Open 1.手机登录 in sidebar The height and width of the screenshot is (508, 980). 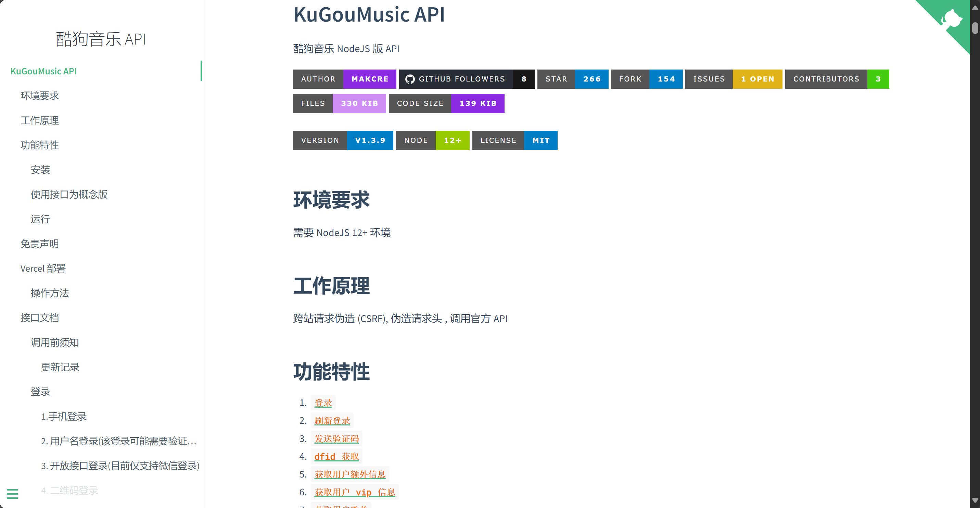(x=64, y=416)
